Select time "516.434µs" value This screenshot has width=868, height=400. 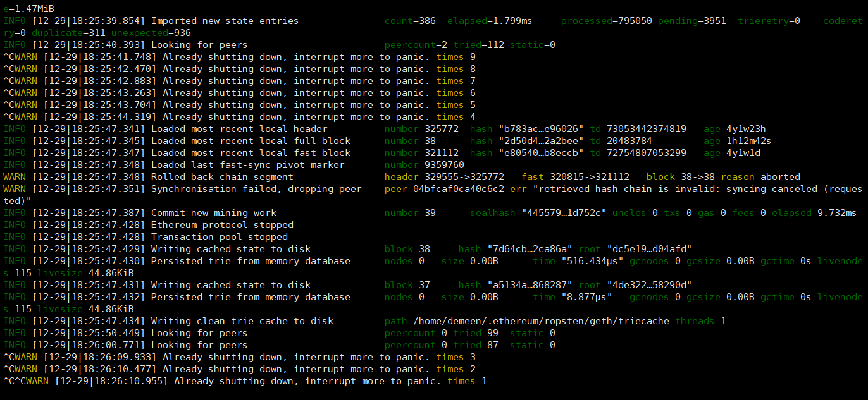click(578, 261)
